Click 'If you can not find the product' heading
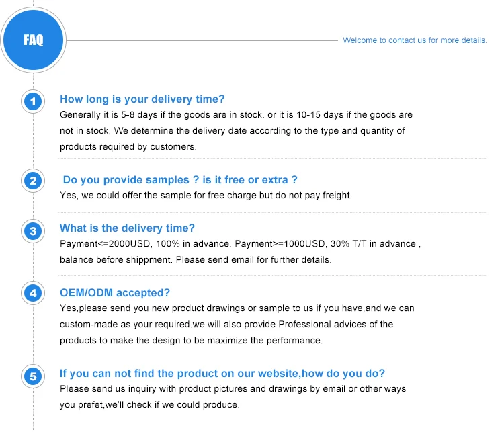504x432 pixels. point(222,374)
